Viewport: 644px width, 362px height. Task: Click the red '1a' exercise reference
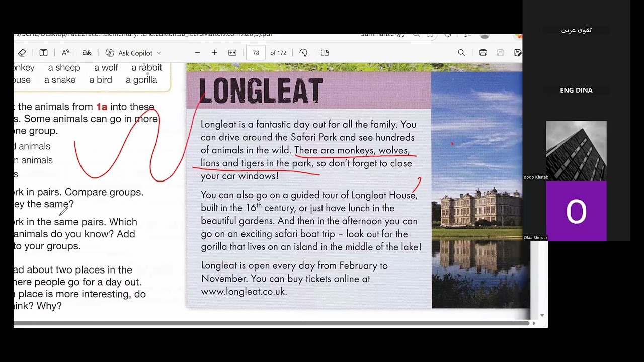pos(102,107)
